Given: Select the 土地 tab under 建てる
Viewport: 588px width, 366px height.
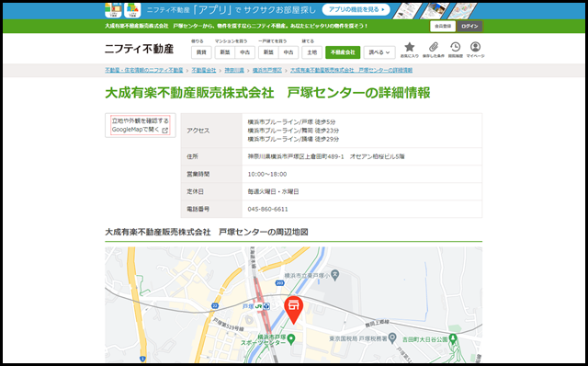Looking at the screenshot, I should coord(312,52).
